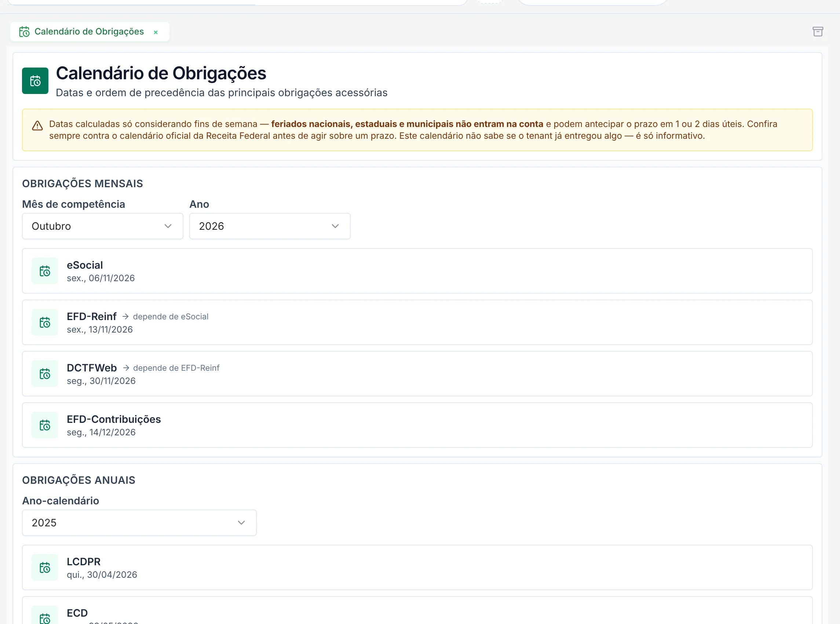The width and height of the screenshot is (840, 624).
Task: Click the EFD-Reinf row calendar icon
Action: pyautogui.click(x=45, y=322)
